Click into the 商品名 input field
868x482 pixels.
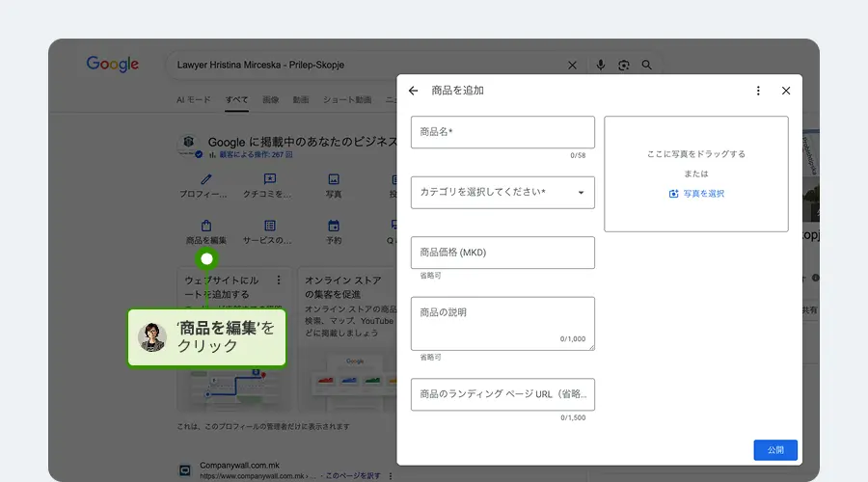click(502, 132)
